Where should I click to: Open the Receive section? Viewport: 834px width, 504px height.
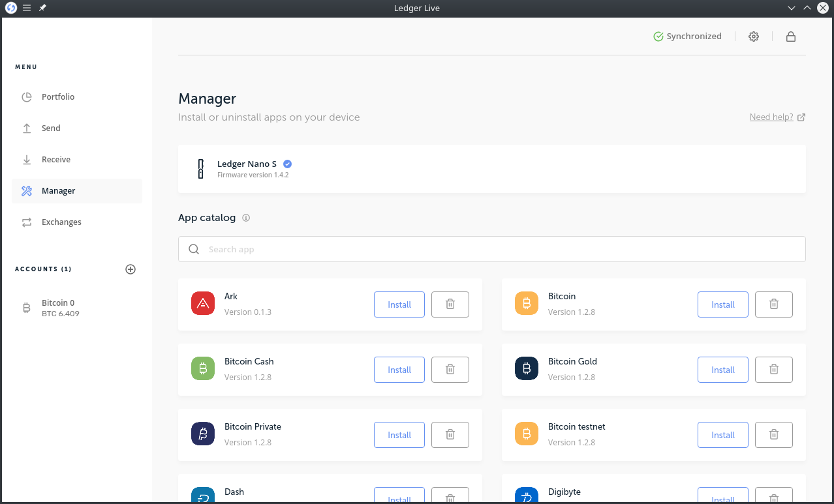55,159
